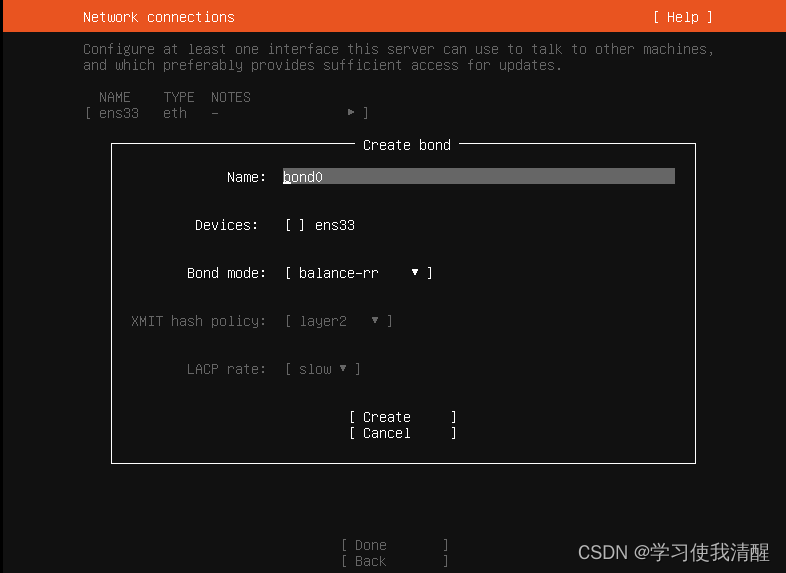Image resolution: width=786 pixels, height=573 pixels.
Task: Click the Name: label
Action: tap(246, 177)
